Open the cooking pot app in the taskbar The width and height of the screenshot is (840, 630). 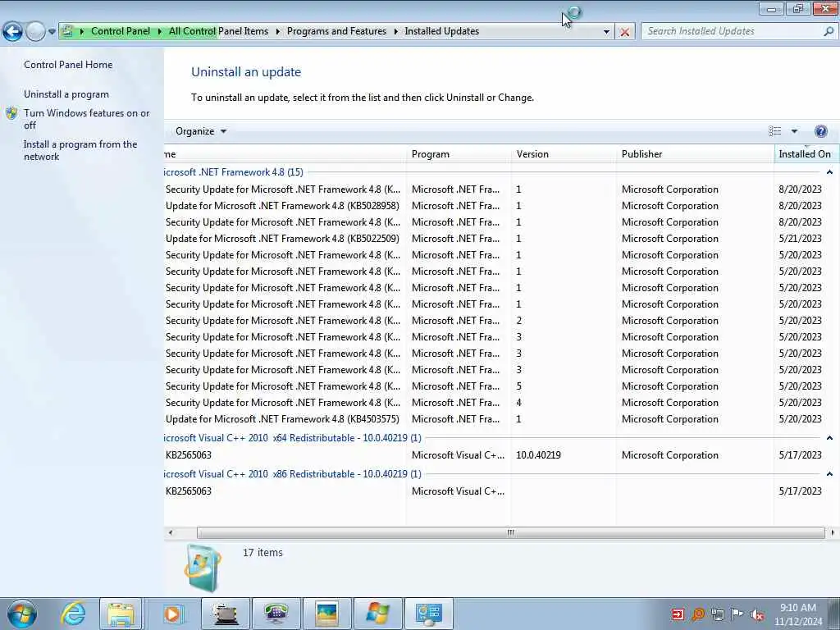click(x=225, y=614)
